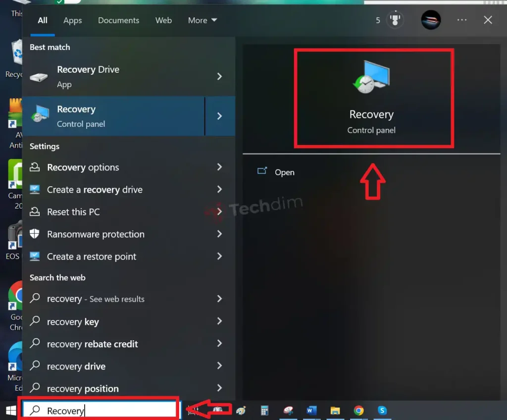Click the Windows Start button
Viewport: 507px width, 420px height.
tap(11, 410)
